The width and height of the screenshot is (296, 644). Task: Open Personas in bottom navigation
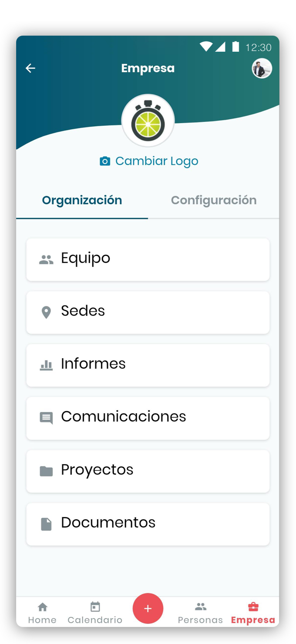pos(200,613)
